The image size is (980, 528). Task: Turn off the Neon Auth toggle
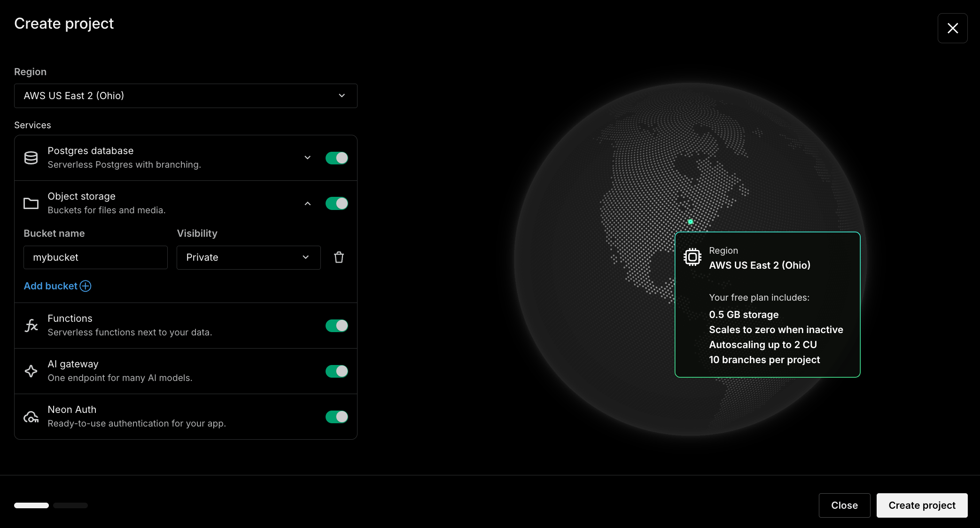(x=337, y=417)
